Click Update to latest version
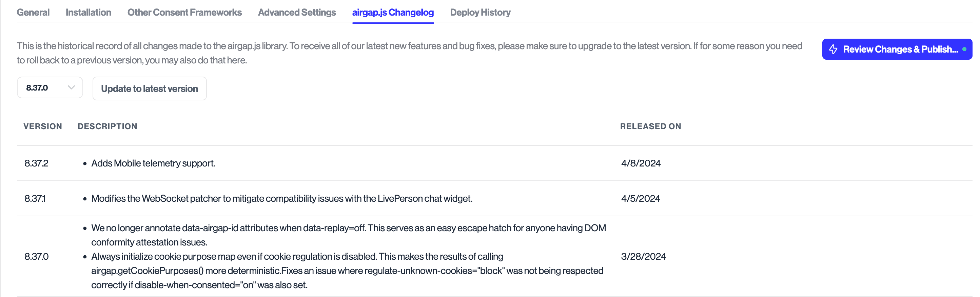This screenshot has height=297, width=980. 150,88
